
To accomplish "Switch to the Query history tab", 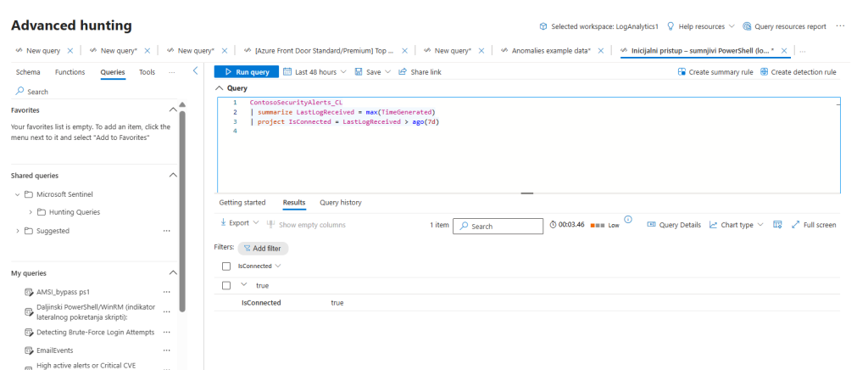I will point(340,203).
